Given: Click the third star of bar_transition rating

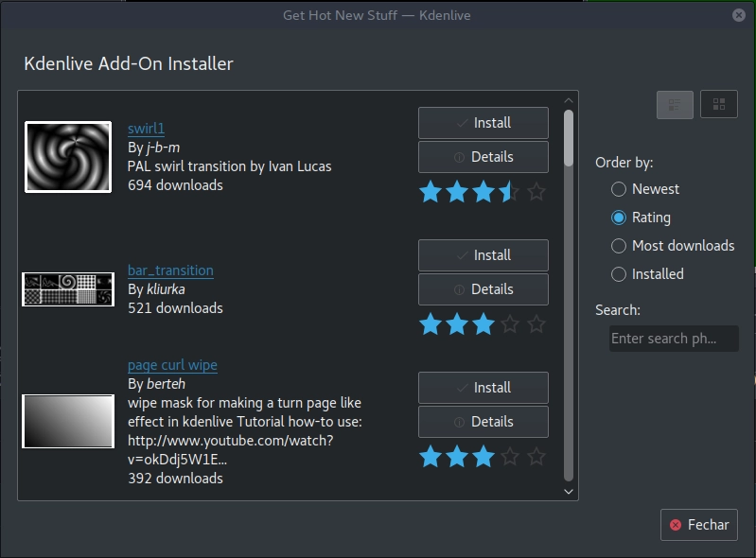Looking at the screenshot, I should pos(483,324).
